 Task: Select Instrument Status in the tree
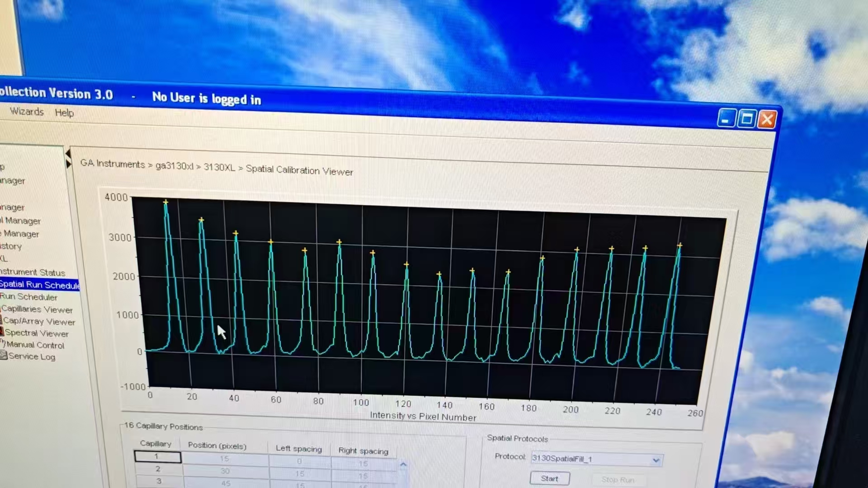33,272
